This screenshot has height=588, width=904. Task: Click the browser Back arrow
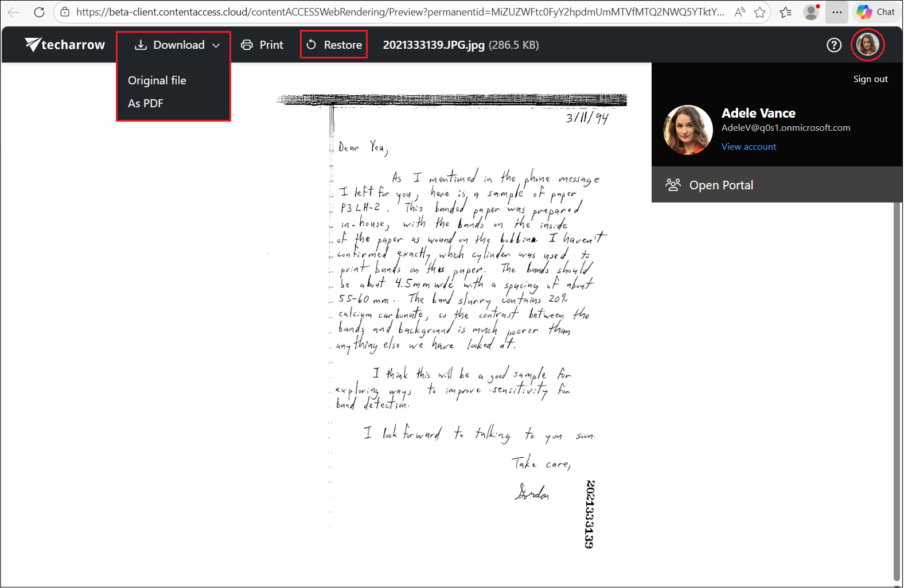pyautogui.click(x=14, y=12)
